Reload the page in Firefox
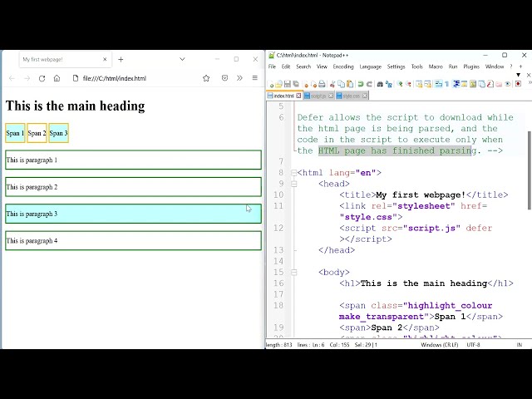532x399 pixels. pos(42,78)
